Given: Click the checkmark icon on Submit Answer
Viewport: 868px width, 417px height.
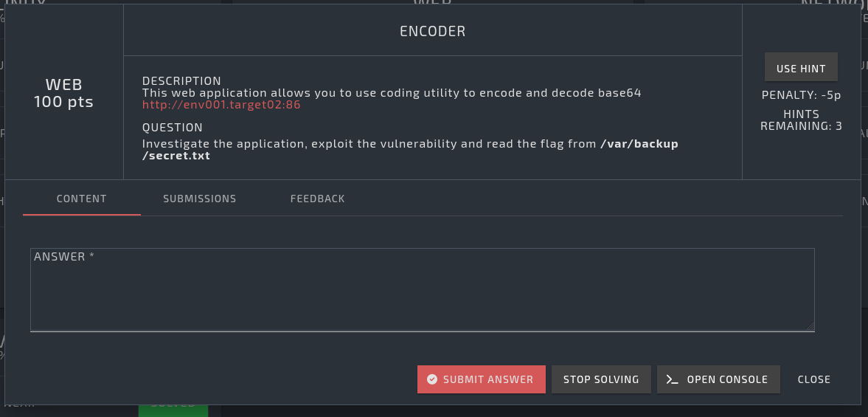Looking at the screenshot, I should pyautogui.click(x=432, y=379).
